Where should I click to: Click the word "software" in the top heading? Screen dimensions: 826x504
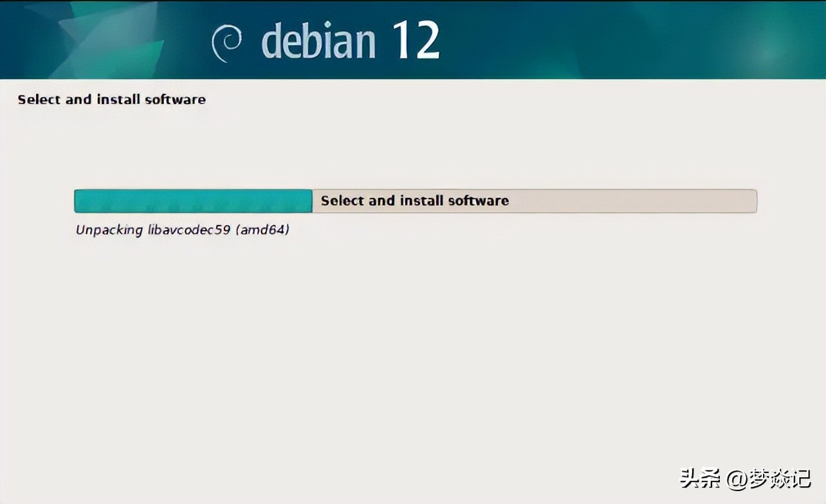click(x=175, y=100)
